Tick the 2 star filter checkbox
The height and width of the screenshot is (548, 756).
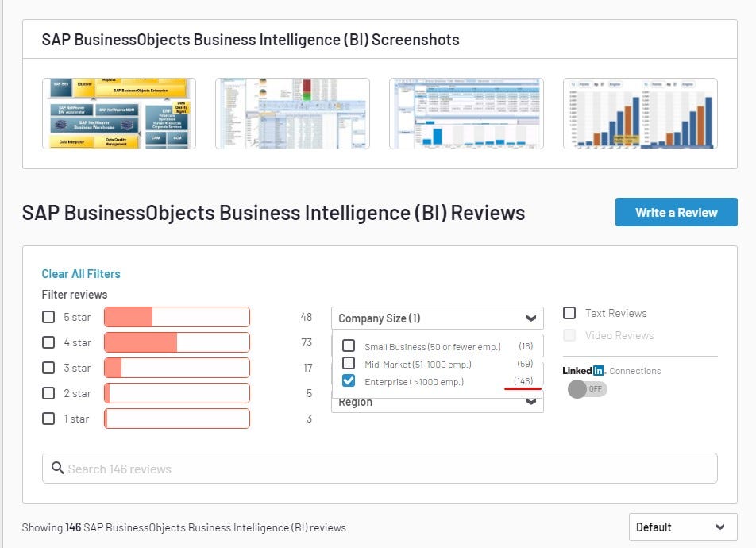click(48, 393)
